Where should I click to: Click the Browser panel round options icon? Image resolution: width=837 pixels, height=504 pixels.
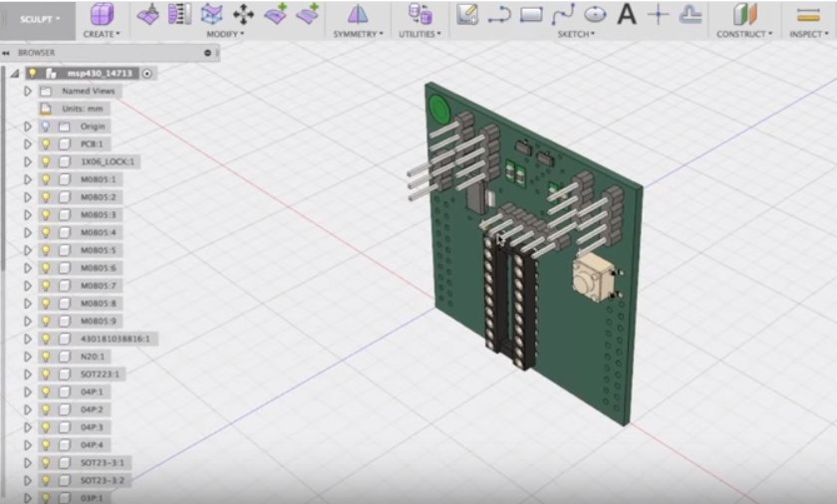point(207,53)
